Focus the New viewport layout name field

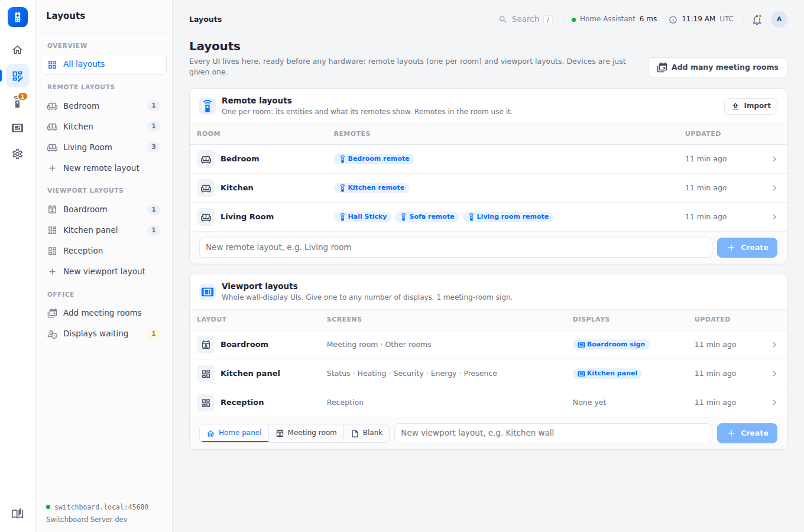pyautogui.click(x=553, y=433)
